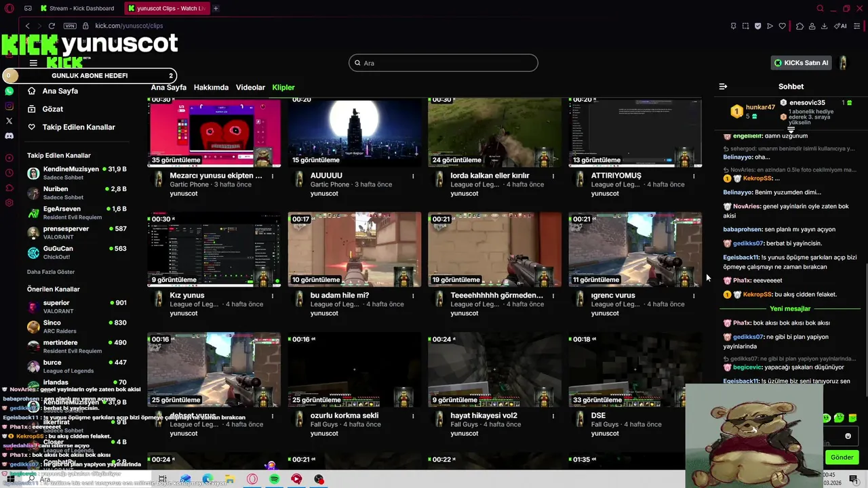Open WhatsApp in Opera sidebar
The height and width of the screenshot is (488, 868).
[9, 91]
